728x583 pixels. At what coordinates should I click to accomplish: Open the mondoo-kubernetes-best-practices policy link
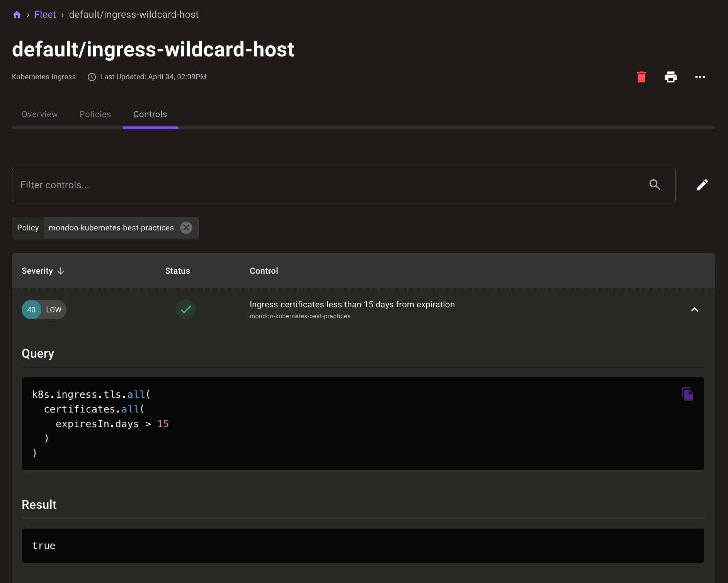click(x=300, y=316)
